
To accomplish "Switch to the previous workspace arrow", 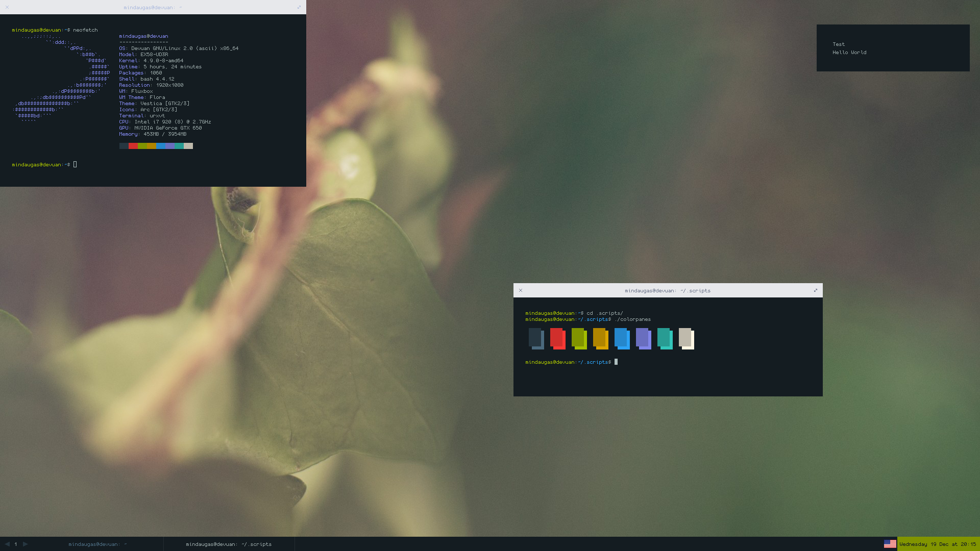I will pos(7,544).
